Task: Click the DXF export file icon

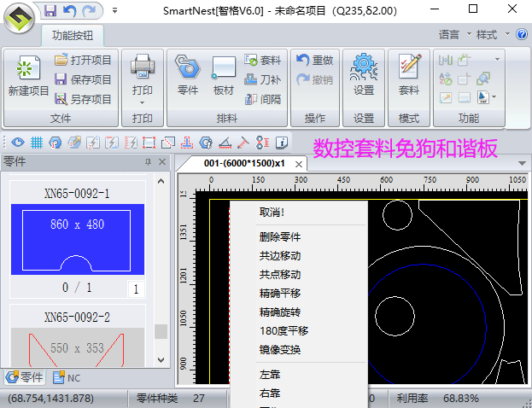Action: 482,97
